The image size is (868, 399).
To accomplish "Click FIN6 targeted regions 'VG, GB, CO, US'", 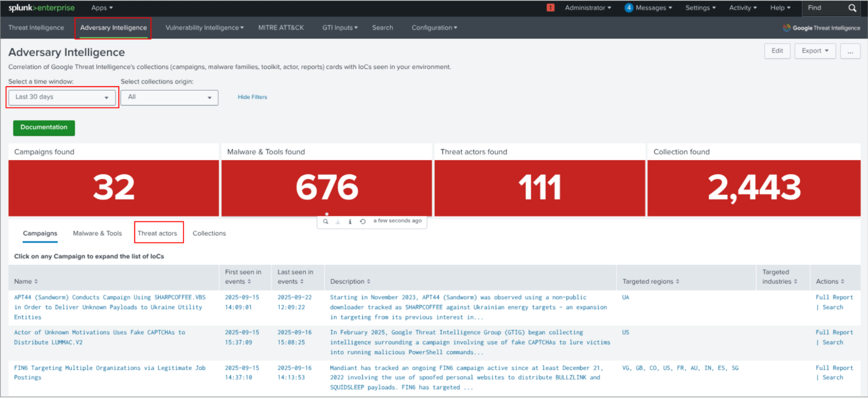I will click(x=680, y=368).
